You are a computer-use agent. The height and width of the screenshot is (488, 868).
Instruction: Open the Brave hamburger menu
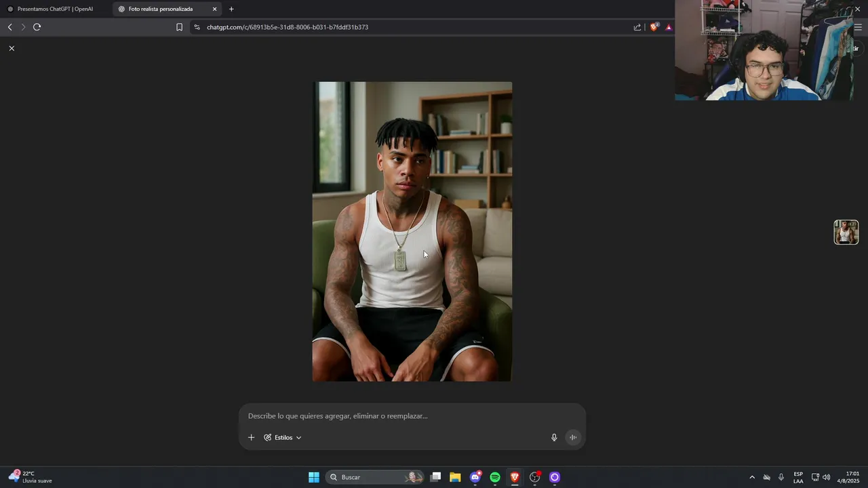point(858,27)
